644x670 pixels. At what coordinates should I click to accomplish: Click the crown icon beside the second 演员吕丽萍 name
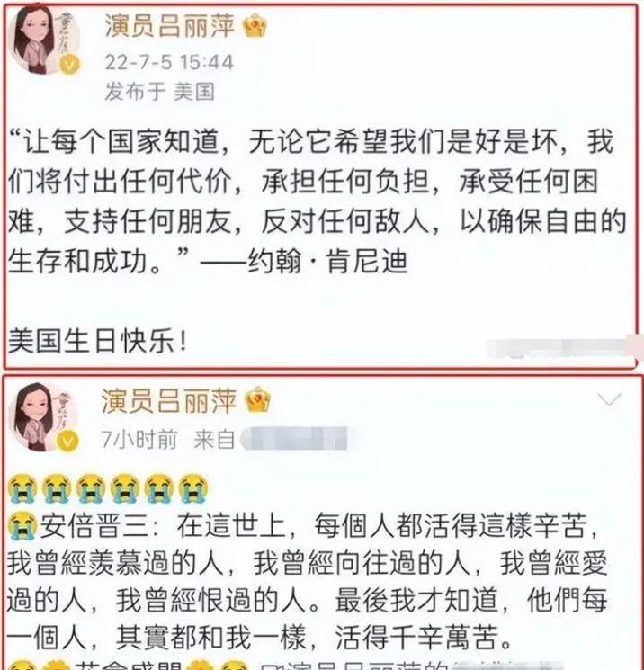point(257,400)
